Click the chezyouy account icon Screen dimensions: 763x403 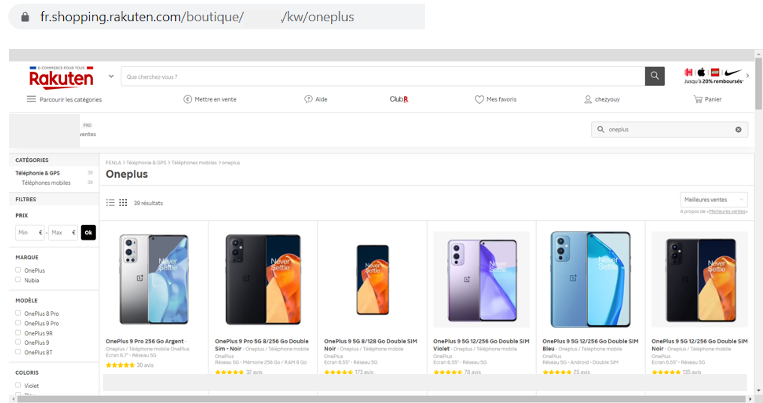pyautogui.click(x=588, y=99)
